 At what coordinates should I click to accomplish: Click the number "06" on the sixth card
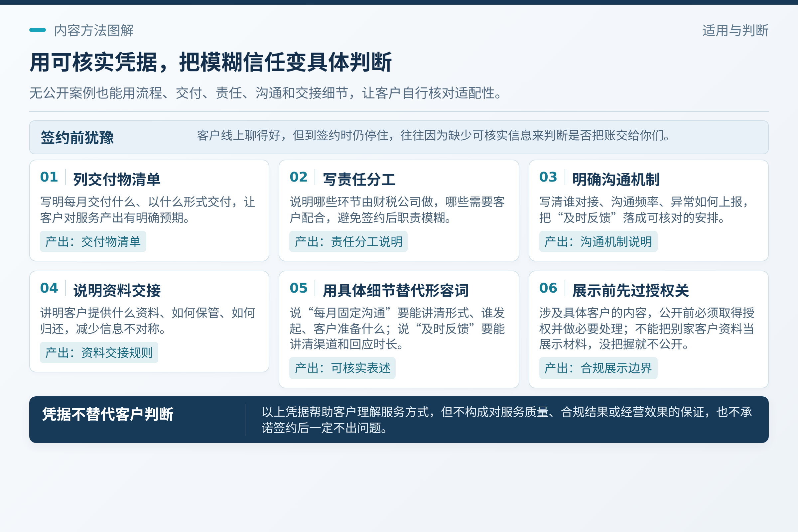(548, 288)
